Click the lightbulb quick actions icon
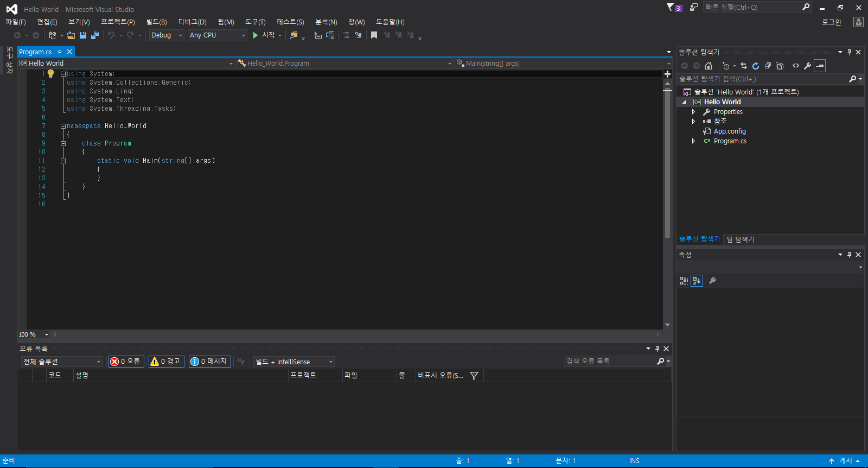The image size is (868, 468). [x=51, y=74]
